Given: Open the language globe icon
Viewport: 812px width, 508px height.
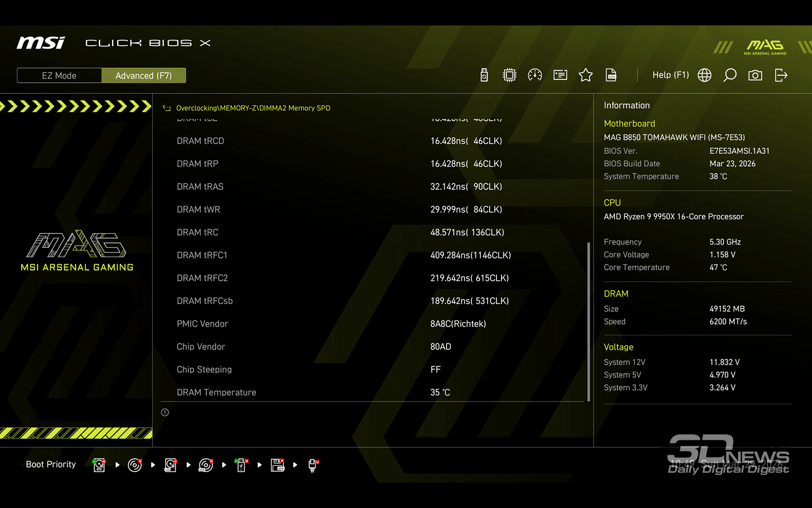Looking at the screenshot, I should 704,75.
